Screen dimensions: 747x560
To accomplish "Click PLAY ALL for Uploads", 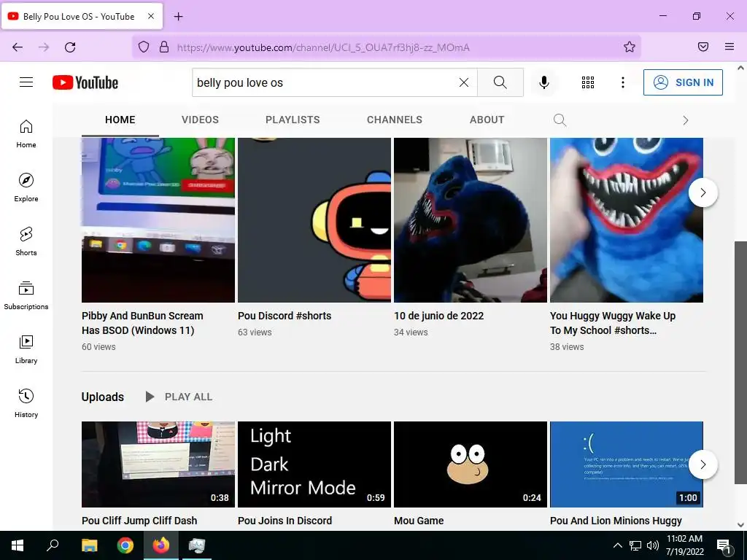I will 179,397.
